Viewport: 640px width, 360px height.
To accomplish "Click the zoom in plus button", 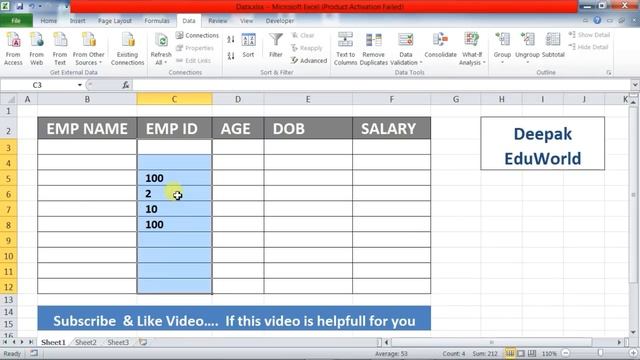I will (x=633, y=353).
